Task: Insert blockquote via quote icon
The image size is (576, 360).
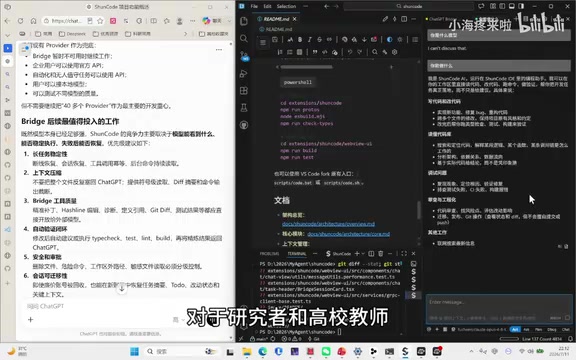Action: point(315,52)
